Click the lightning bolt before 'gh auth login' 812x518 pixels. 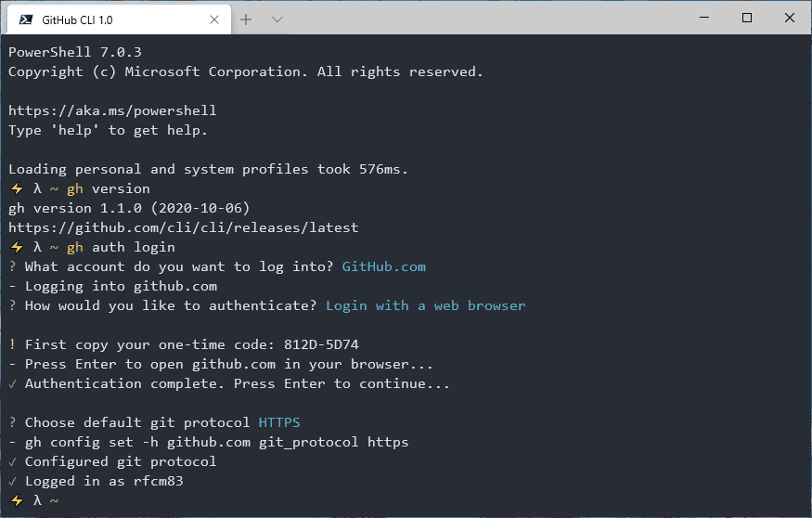(x=17, y=247)
